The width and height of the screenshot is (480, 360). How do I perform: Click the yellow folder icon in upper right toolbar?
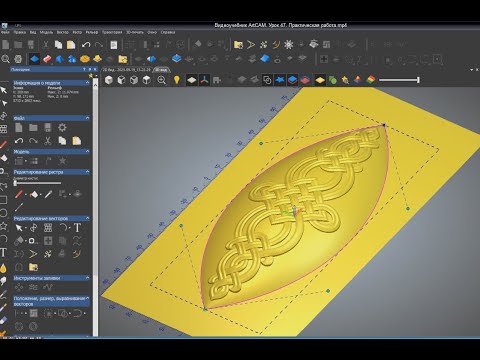[x=238, y=45]
